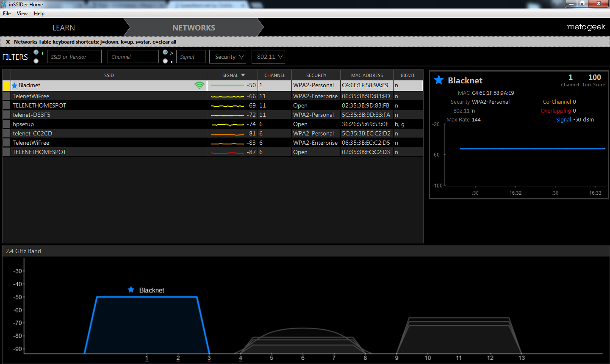This screenshot has height=364, width=610.
Task: Click the metageek logo
Action: 586,27
